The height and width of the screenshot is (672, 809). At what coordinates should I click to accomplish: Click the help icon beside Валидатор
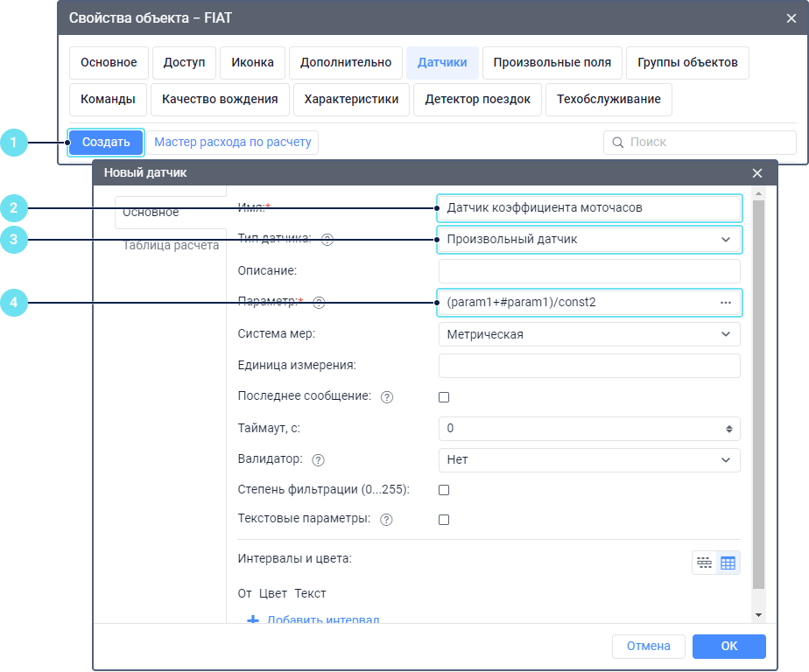[x=319, y=460]
